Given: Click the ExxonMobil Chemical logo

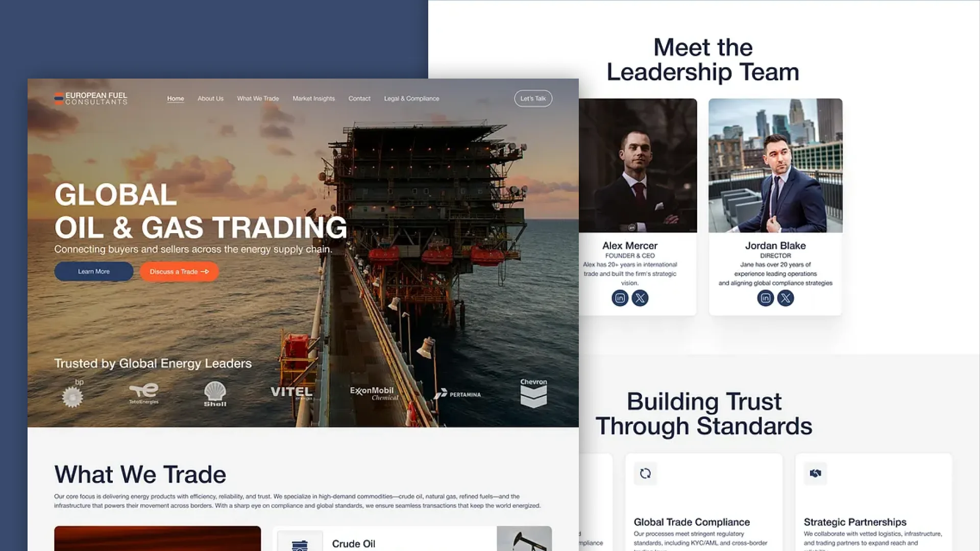Looking at the screenshot, I should pos(374,393).
